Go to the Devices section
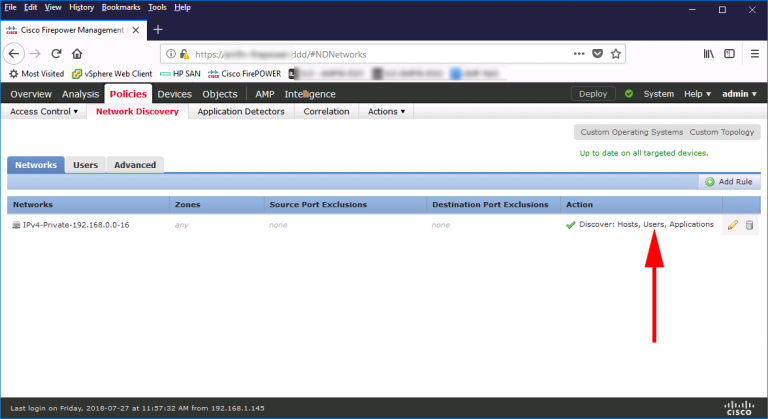 coord(174,94)
